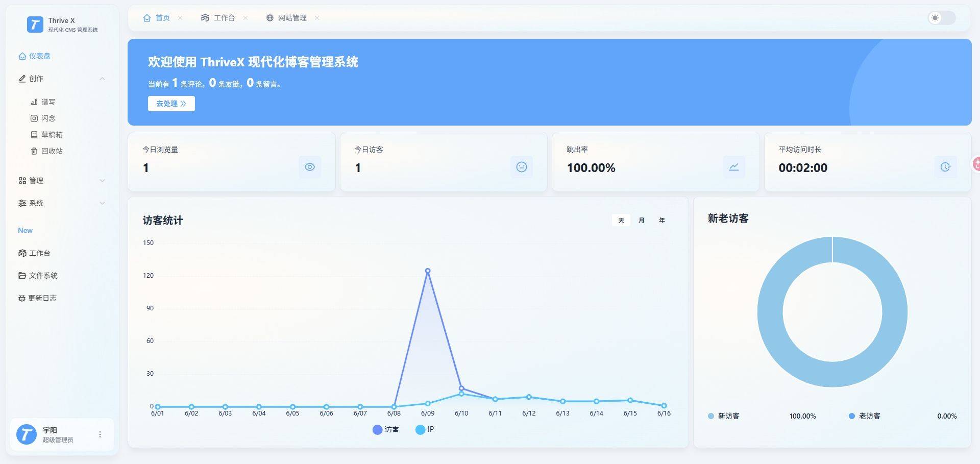980x464 pixels.
Task: Click the 去处理 button
Action: pyautogui.click(x=171, y=104)
